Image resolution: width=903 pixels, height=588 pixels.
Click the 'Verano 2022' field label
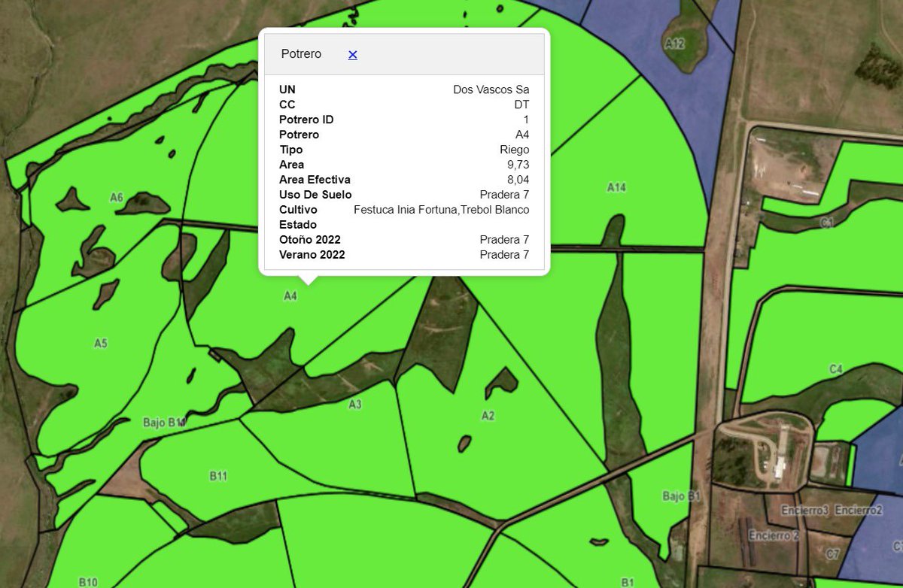click(x=312, y=255)
